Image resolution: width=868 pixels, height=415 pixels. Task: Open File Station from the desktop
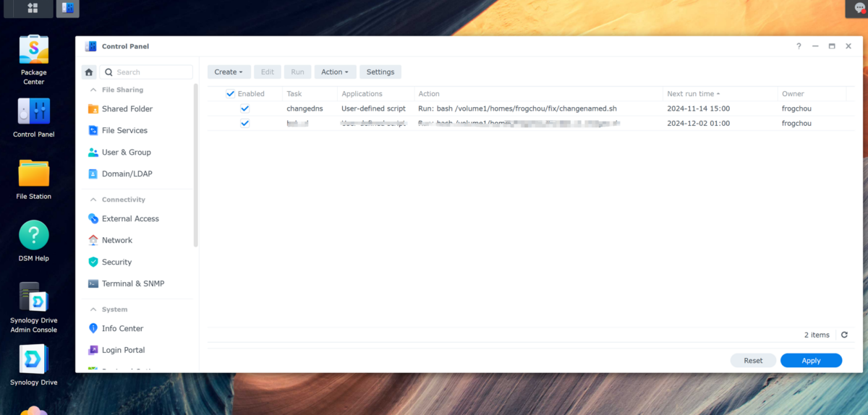pos(33,174)
